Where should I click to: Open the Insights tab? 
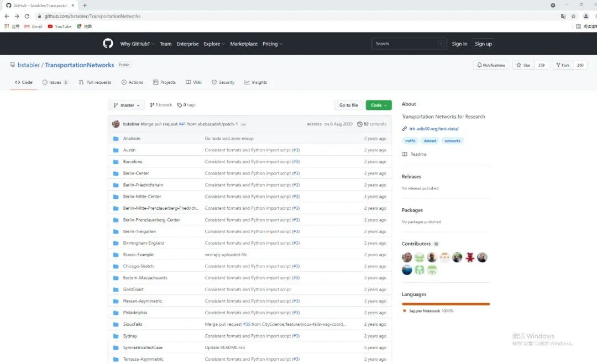point(255,82)
